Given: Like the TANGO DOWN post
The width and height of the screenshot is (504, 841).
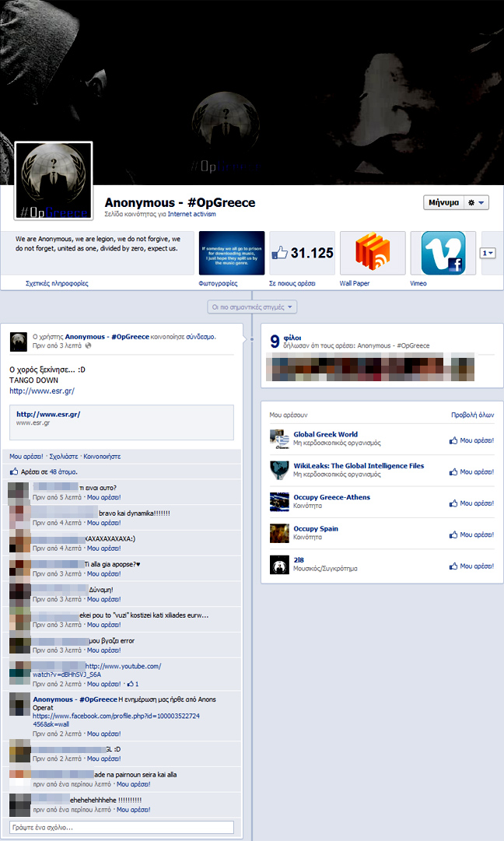Looking at the screenshot, I should point(26,457).
